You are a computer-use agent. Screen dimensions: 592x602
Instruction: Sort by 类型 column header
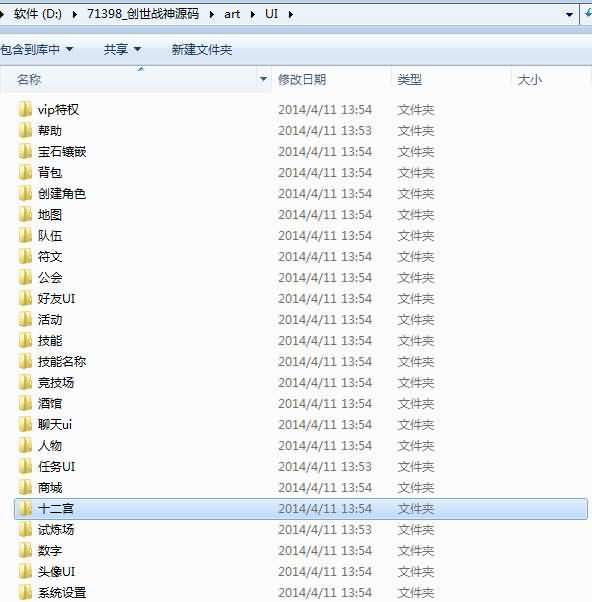pyautogui.click(x=410, y=80)
